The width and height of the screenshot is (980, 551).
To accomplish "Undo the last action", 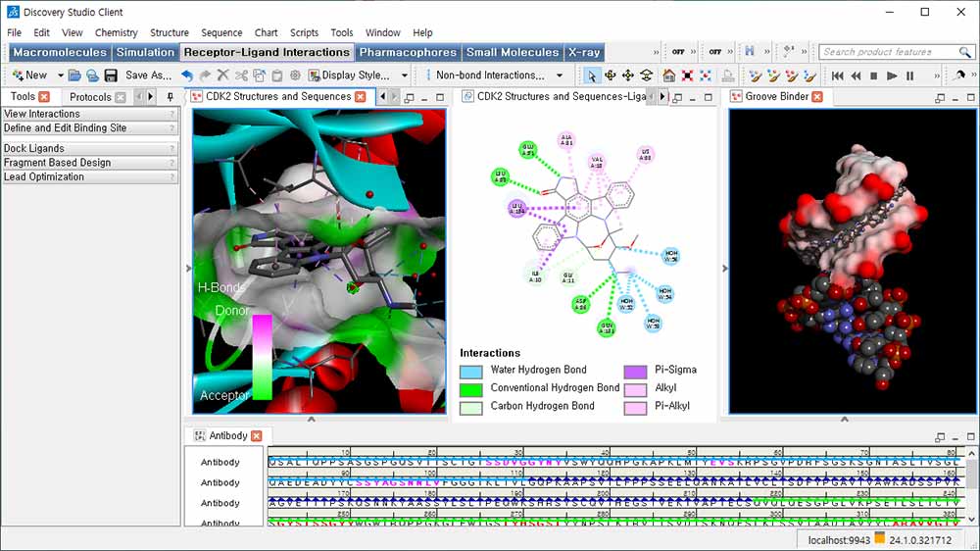I will [x=187, y=75].
